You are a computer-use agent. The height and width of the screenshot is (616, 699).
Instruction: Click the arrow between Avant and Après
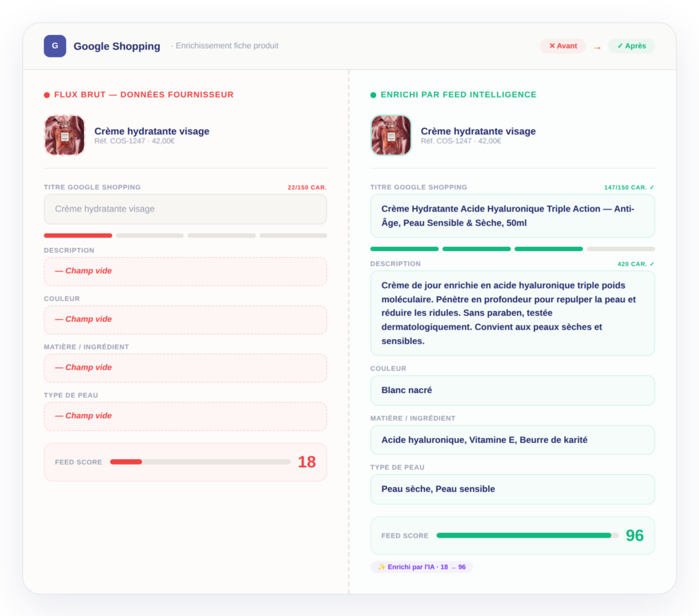click(597, 47)
